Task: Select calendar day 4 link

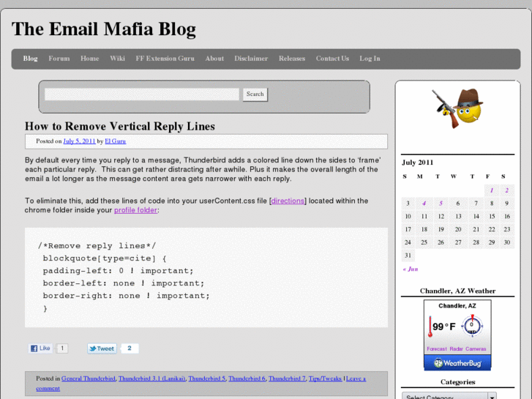Action: [x=424, y=204]
